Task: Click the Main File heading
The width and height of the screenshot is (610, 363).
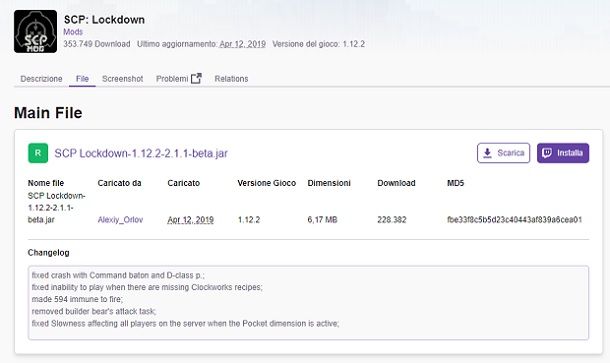Action: pyautogui.click(x=48, y=113)
